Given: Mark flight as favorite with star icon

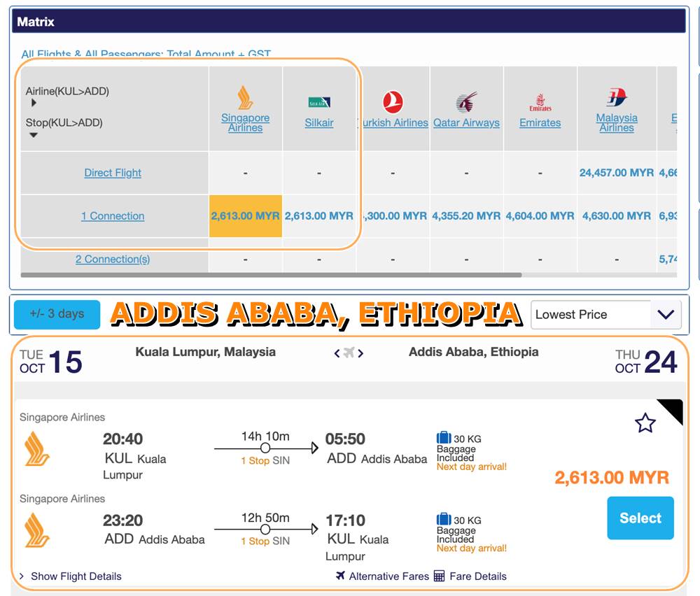Looking at the screenshot, I should (645, 423).
